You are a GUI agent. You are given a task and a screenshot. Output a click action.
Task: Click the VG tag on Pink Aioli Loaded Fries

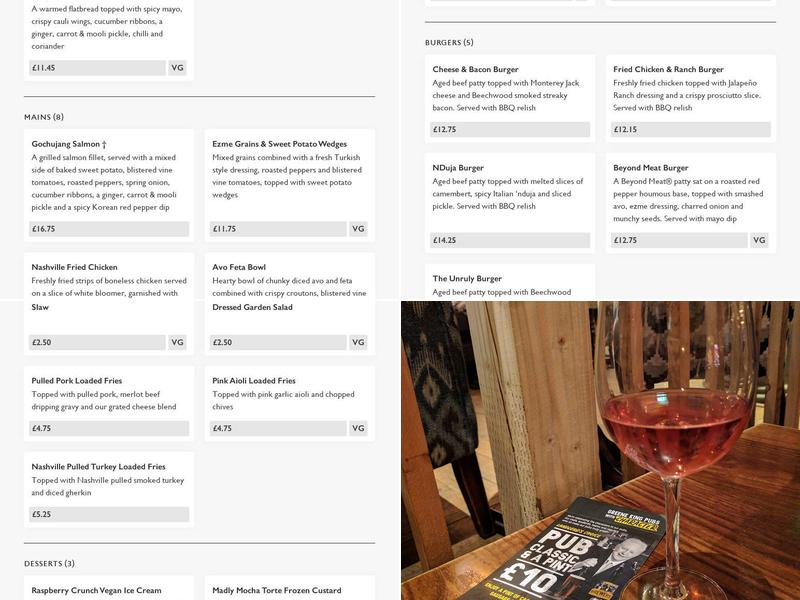click(358, 429)
